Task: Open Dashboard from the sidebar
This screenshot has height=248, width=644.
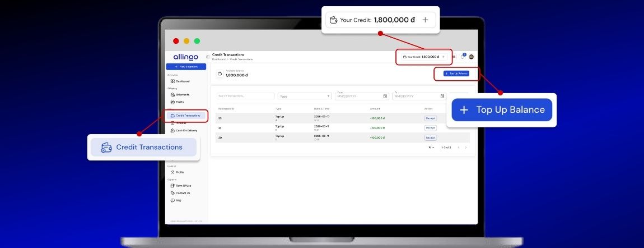Action: click(x=180, y=81)
